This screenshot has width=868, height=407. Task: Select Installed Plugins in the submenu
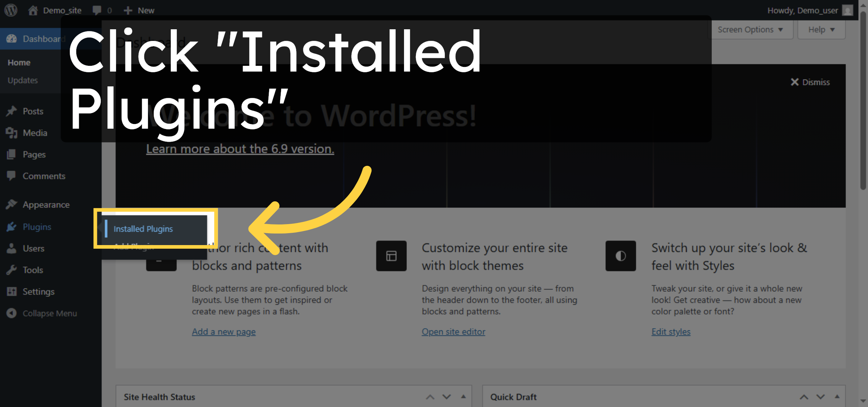[143, 228]
